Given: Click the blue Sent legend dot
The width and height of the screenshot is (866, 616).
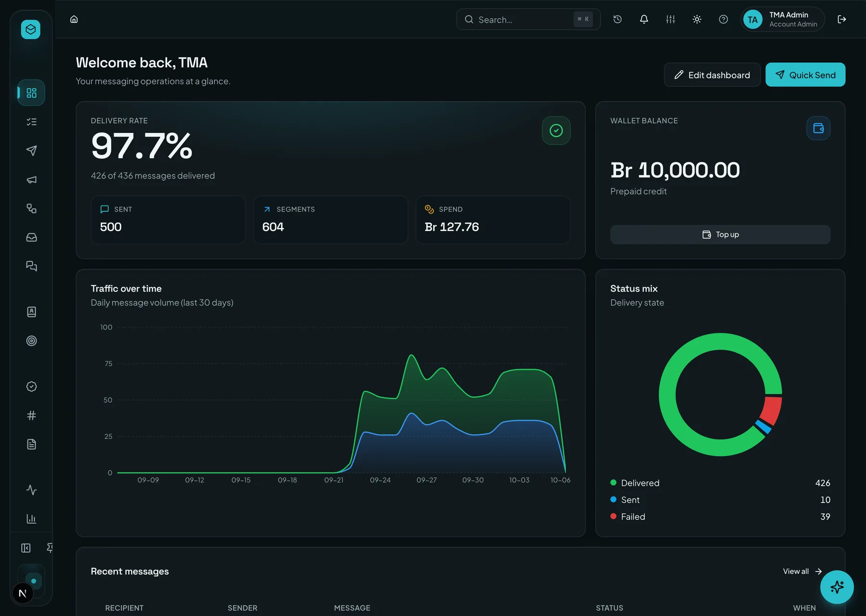Looking at the screenshot, I should point(613,500).
